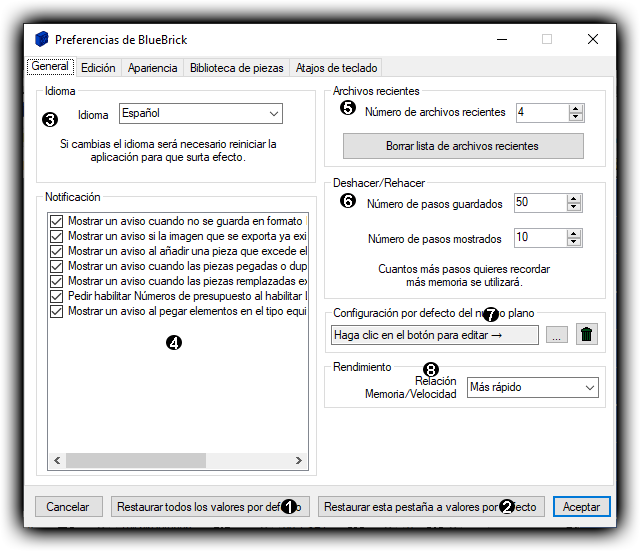This screenshot has height=551, width=640.
Task: Click Restaurar todos los valores por defecto
Action: coord(210,507)
